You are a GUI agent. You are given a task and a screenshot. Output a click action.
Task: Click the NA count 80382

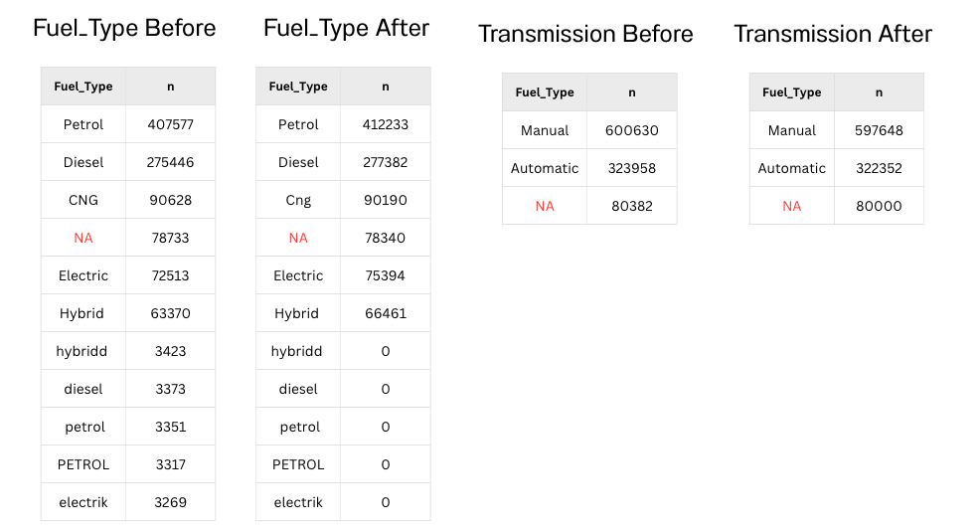(632, 206)
